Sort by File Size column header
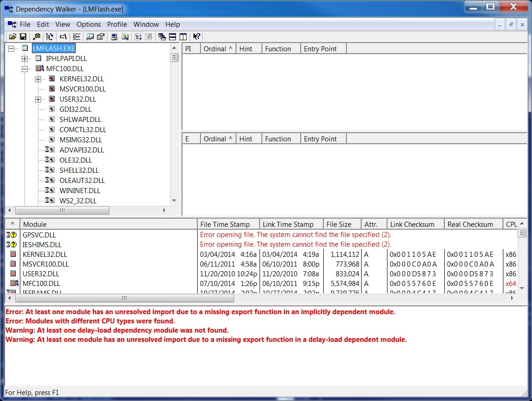532x401 pixels. [x=342, y=225]
